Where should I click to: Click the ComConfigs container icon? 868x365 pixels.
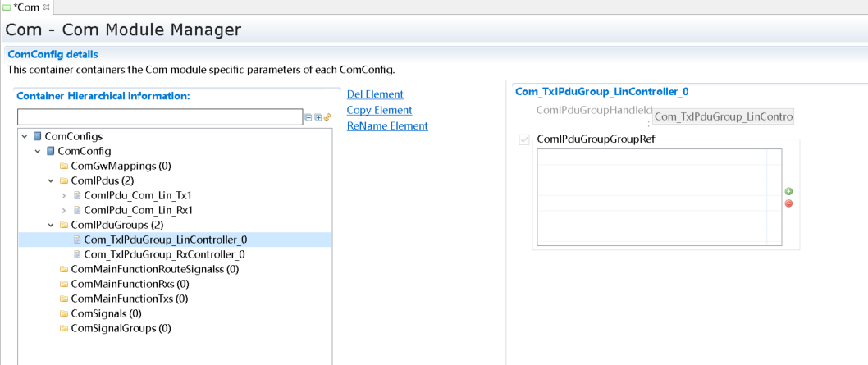(x=38, y=136)
